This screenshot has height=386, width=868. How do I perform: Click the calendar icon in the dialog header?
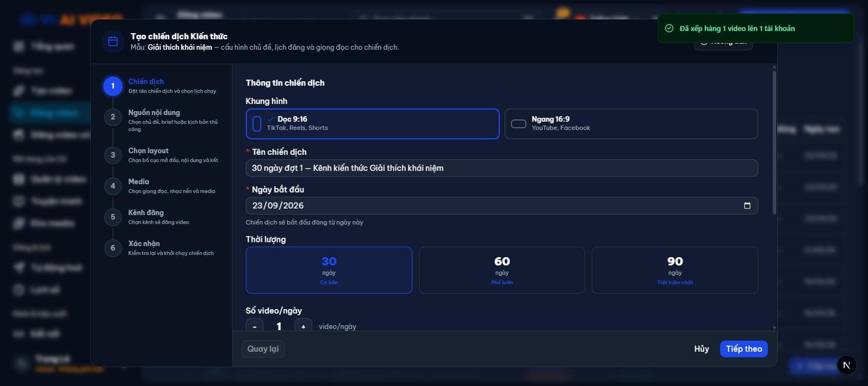point(113,41)
